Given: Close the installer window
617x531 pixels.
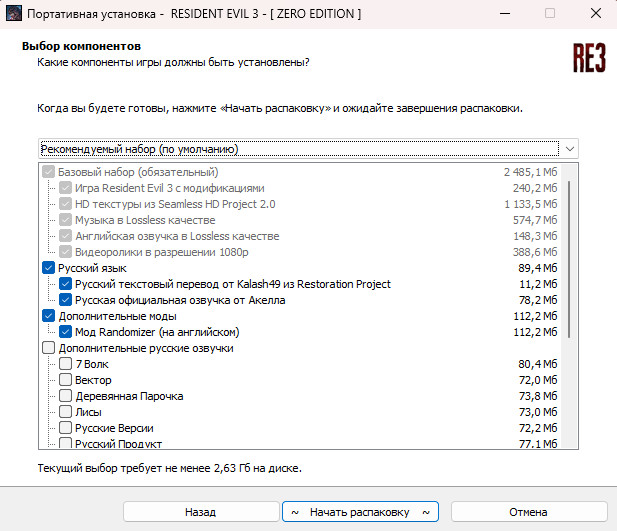Looking at the screenshot, I should coord(594,13).
